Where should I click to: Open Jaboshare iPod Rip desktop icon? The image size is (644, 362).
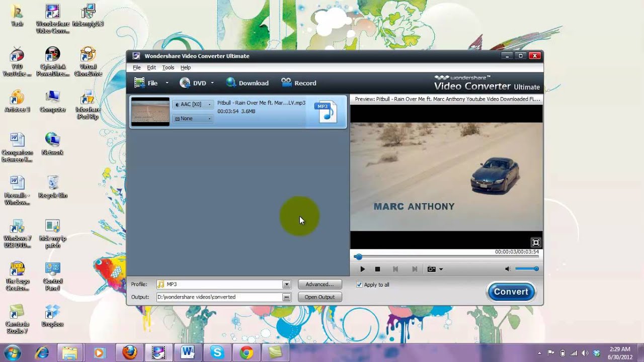click(88, 105)
